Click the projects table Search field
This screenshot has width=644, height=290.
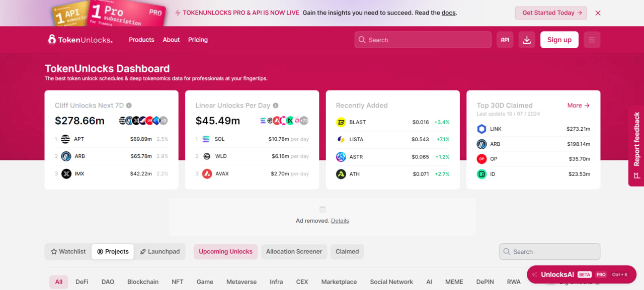pos(549,252)
